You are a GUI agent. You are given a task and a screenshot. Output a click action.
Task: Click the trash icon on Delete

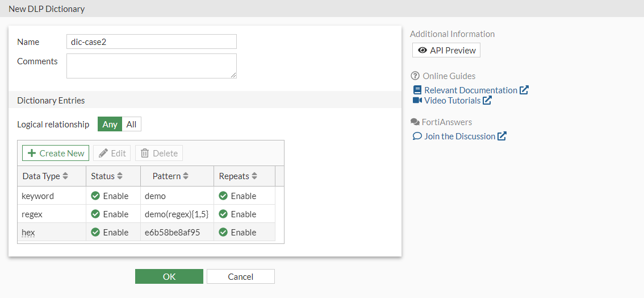click(145, 154)
